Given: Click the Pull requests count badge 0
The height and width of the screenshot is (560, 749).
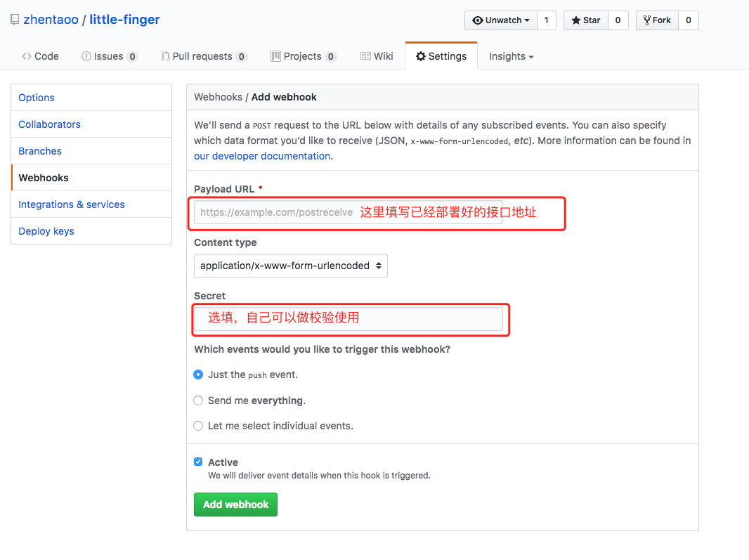Looking at the screenshot, I should click(242, 56).
